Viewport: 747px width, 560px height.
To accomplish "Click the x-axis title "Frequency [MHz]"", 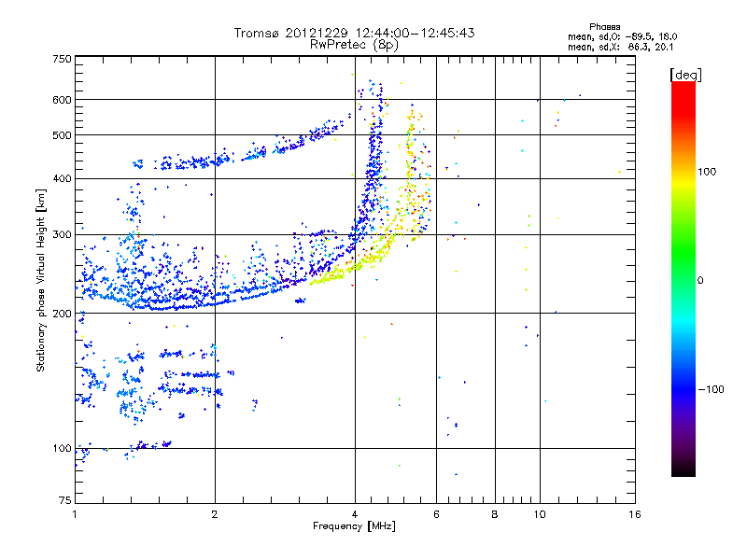I will pos(354,526).
